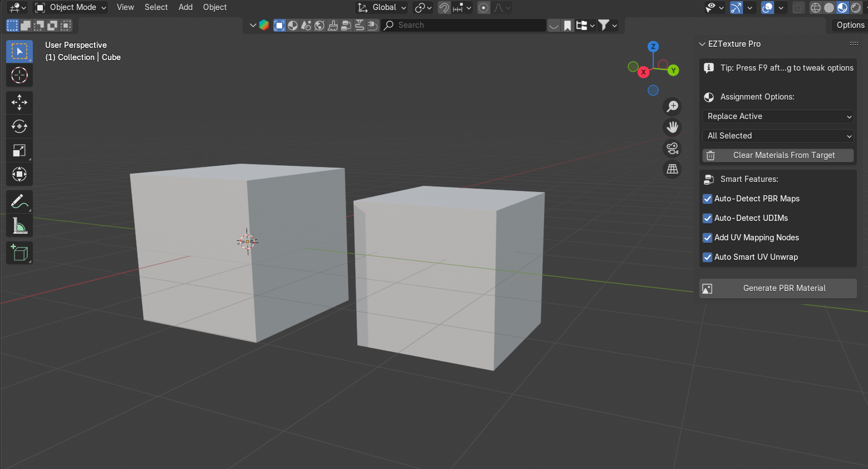Choose the Move tool
The height and width of the screenshot is (469, 868).
pyautogui.click(x=19, y=102)
